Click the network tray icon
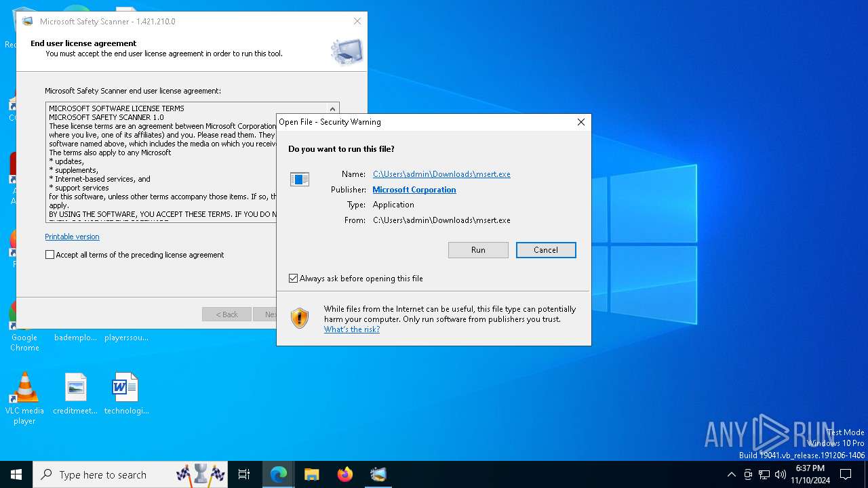Image resolution: width=868 pixels, height=488 pixels. (x=764, y=474)
